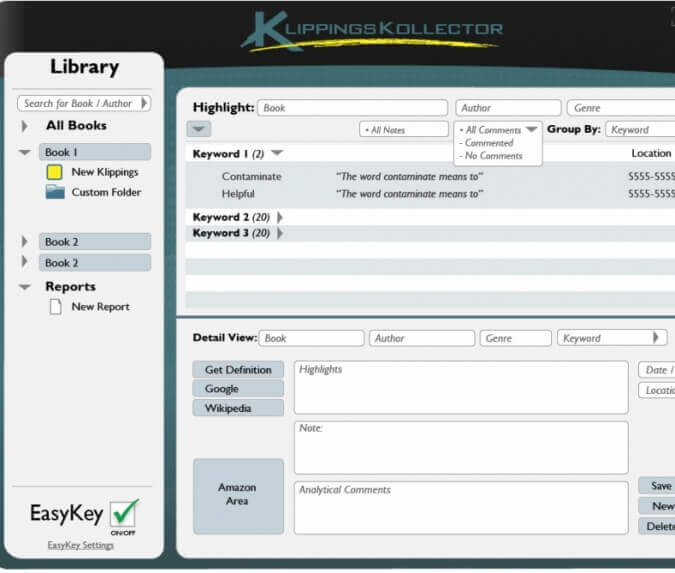675x573 pixels.
Task: Collapse the Book 1 tree item
Action: [x=25, y=153]
